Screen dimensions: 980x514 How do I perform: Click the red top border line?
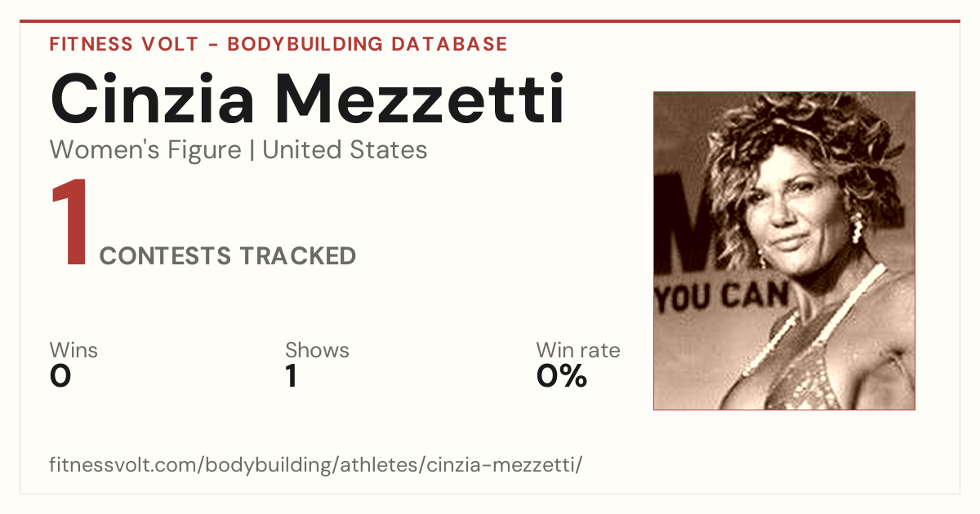[490, 21]
